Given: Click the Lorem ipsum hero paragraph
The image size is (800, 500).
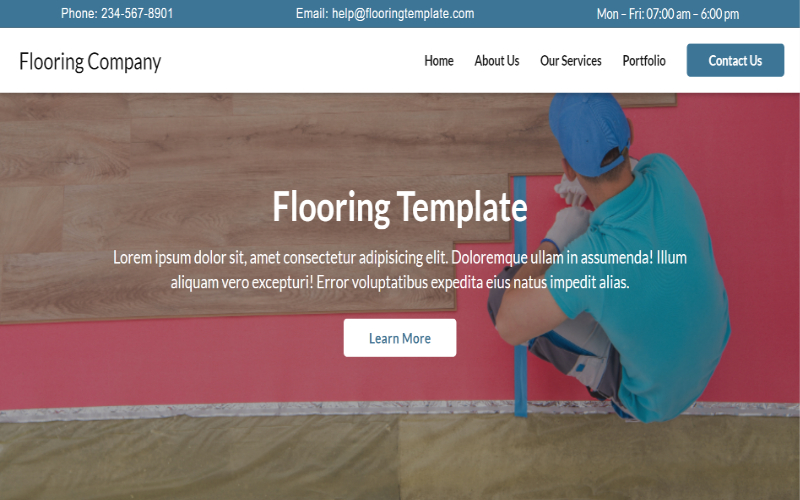Looking at the screenshot, I should point(400,269).
